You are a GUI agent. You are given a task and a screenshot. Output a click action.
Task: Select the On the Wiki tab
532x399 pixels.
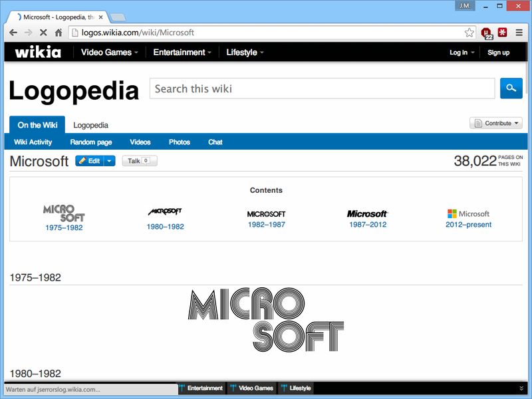(37, 125)
